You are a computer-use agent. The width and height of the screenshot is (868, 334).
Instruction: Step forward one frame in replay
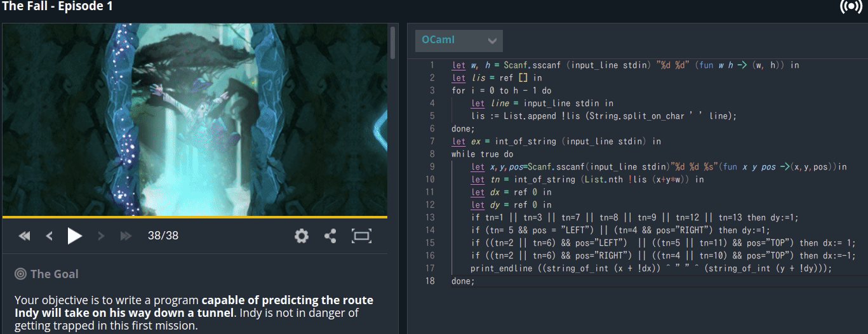[x=101, y=236]
